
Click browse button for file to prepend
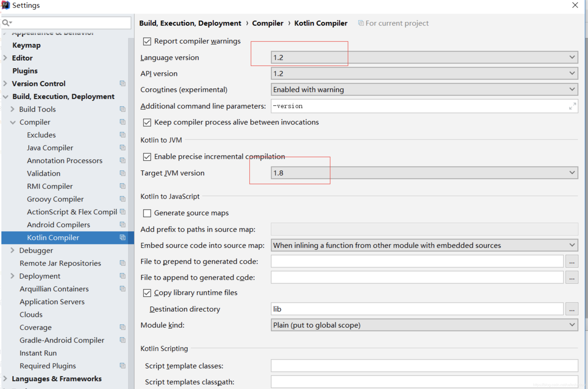coord(572,261)
